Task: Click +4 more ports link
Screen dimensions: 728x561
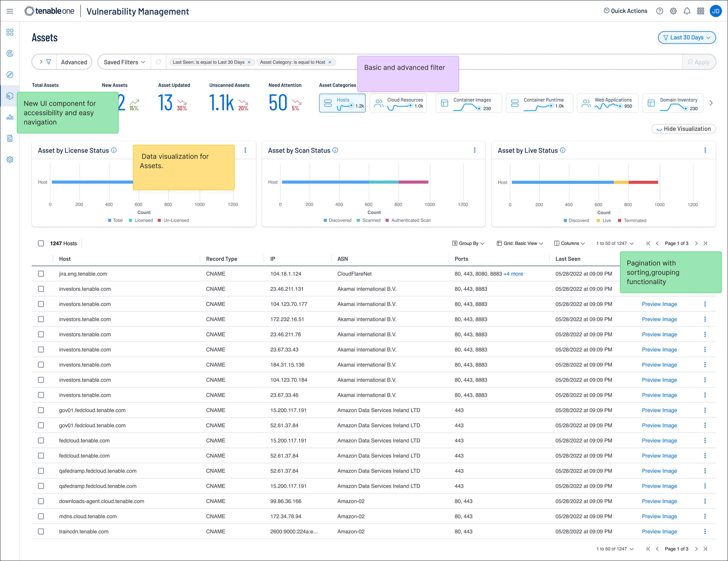Action: click(513, 274)
